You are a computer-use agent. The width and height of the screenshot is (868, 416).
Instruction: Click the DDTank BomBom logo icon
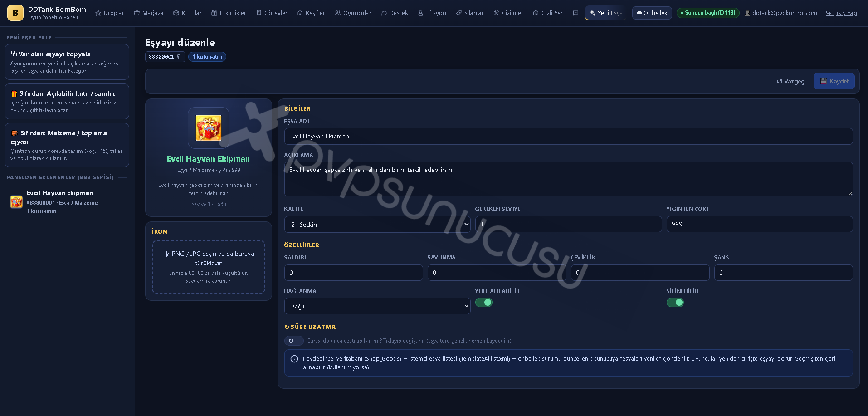coord(15,13)
